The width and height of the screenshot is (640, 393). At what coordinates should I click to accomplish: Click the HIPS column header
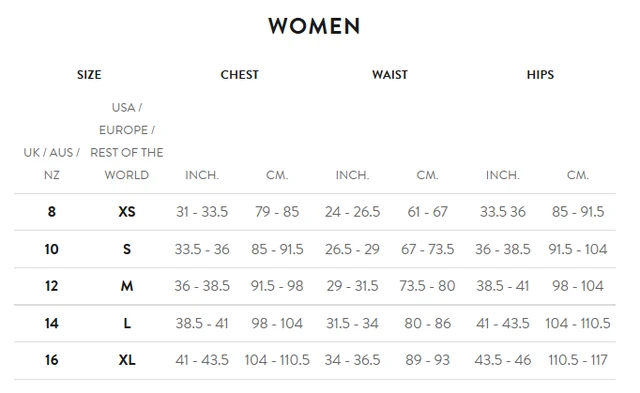tap(540, 75)
